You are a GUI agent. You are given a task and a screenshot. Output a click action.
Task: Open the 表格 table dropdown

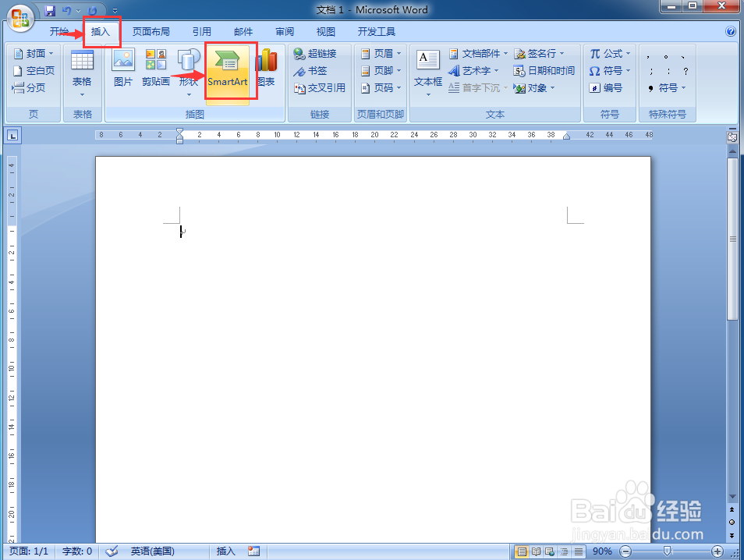coord(82,74)
